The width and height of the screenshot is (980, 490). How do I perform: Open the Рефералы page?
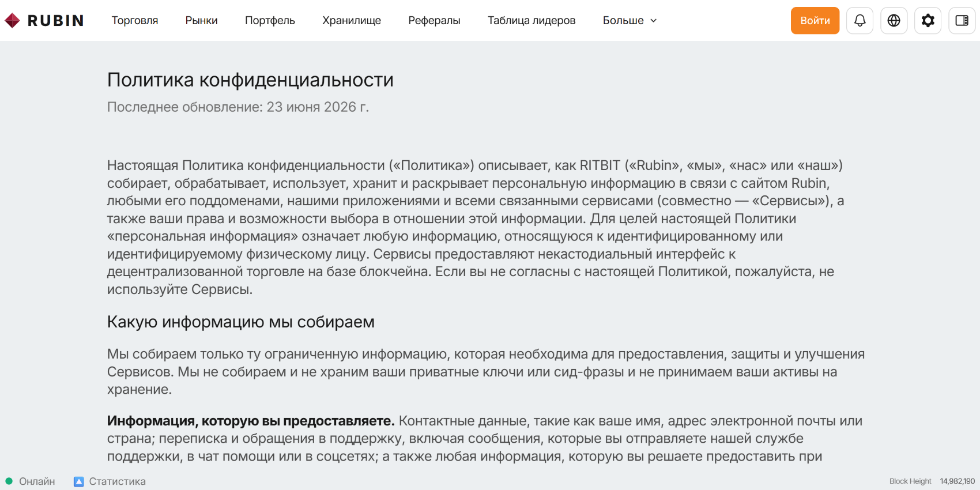point(434,21)
